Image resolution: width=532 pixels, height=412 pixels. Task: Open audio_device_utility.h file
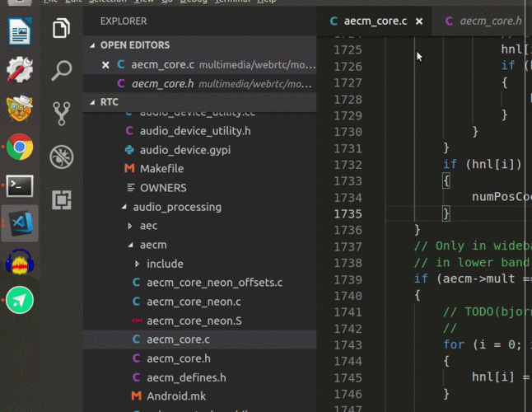click(200, 131)
